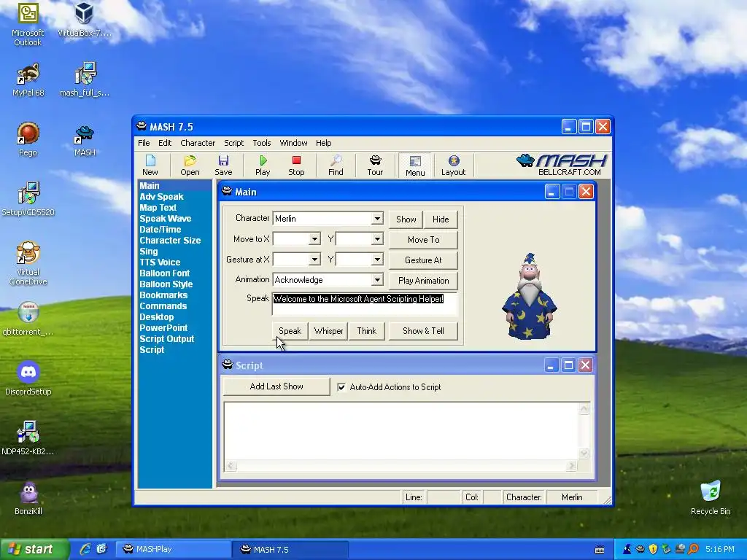Open a script with the Open icon
Image resolution: width=747 pixels, height=560 pixels.
(190, 166)
